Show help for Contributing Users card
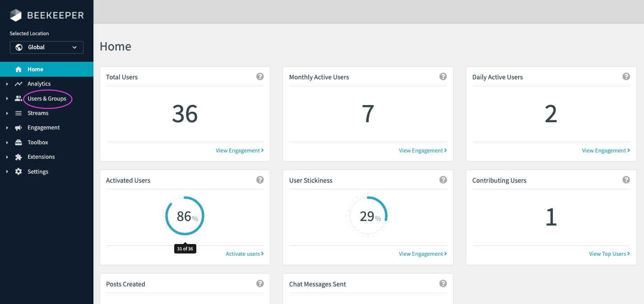Screen dimensions: 644x304 click(626, 180)
